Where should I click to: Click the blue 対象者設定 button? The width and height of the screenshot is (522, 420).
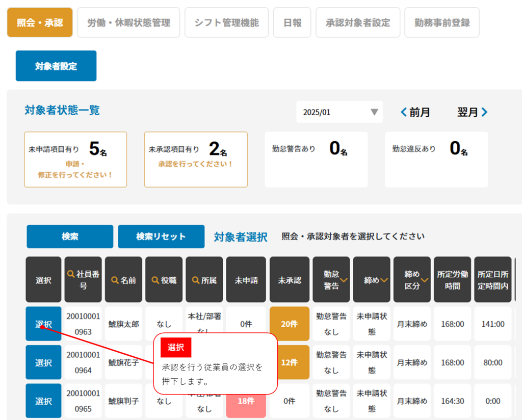click(56, 66)
